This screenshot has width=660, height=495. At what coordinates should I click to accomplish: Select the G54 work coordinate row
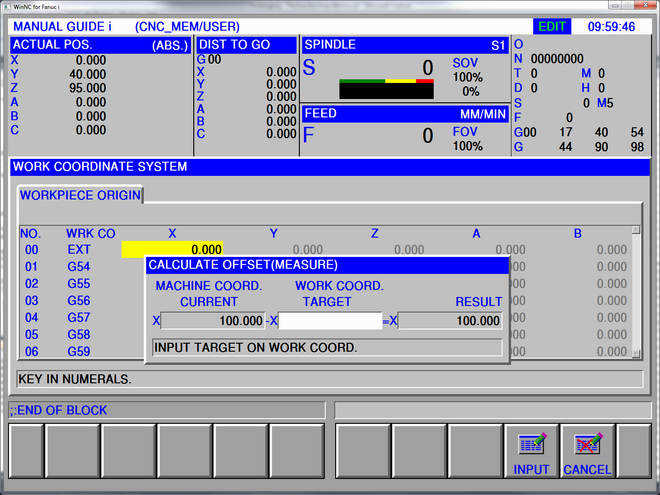[79, 267]
